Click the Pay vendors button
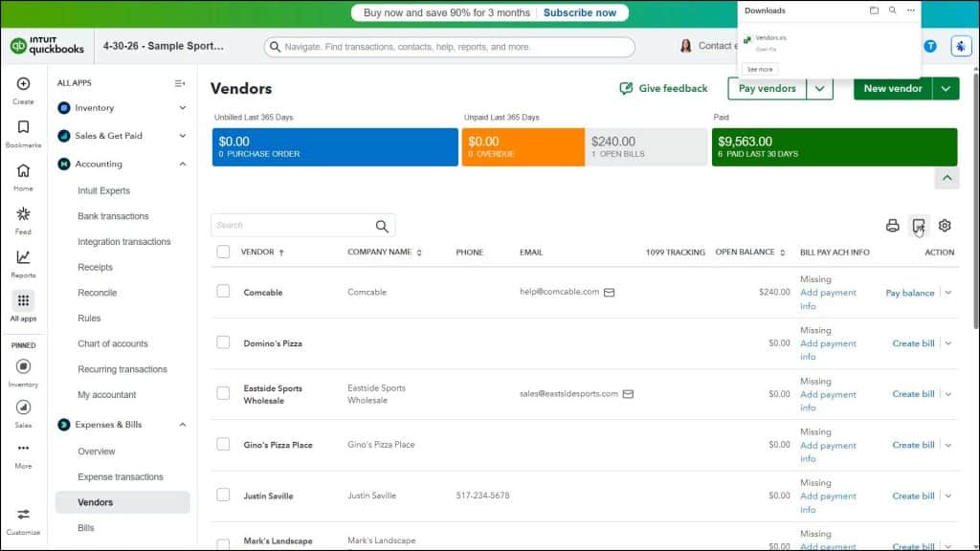980x551 pixels. click(767, 89)
